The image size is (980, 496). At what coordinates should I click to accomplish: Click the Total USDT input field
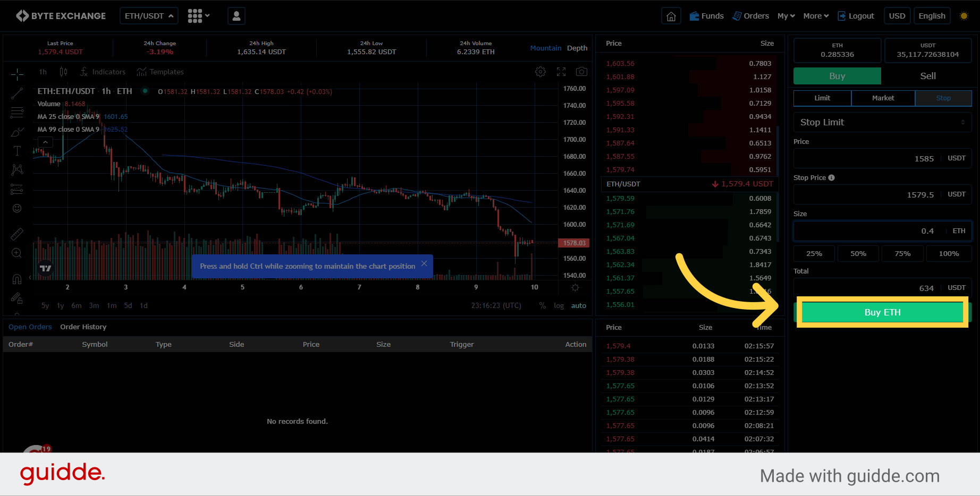tap(883, 288)
